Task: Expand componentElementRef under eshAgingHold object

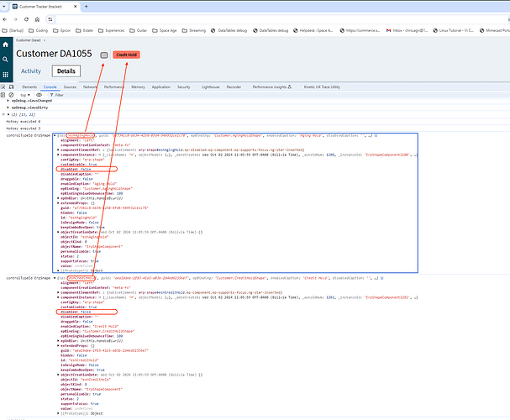Action: click(58, 150)
